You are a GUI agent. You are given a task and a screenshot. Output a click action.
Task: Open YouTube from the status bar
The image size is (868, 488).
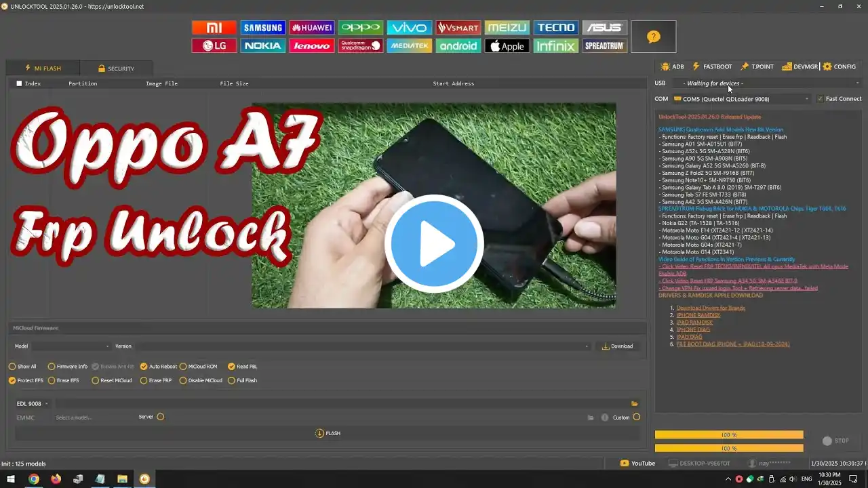[637, 464]
